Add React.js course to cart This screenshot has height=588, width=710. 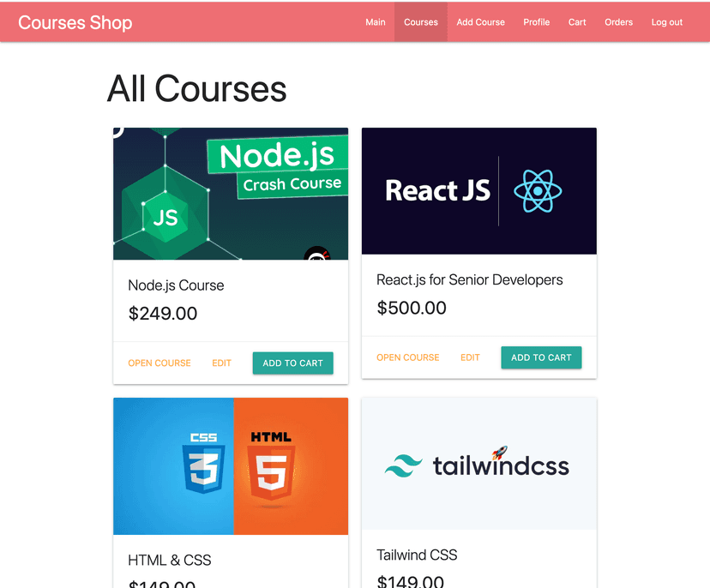[x=541, y=357]
